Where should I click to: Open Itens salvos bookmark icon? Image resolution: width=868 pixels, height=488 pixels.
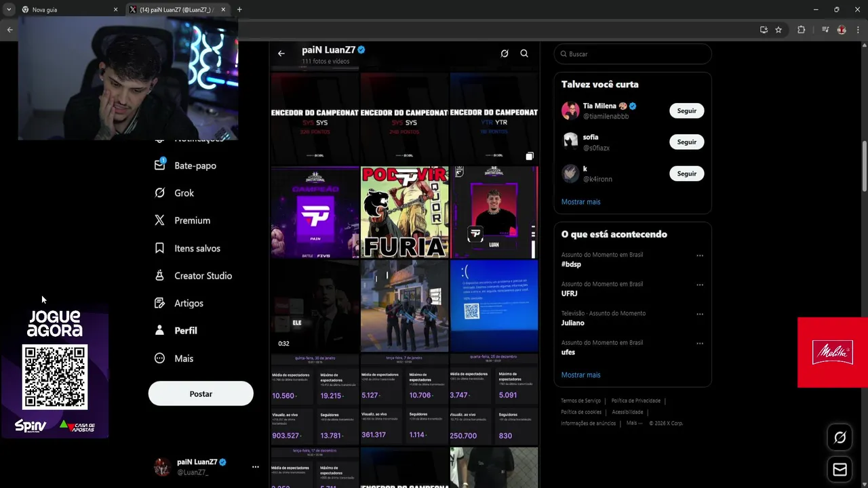pos(159,248)
